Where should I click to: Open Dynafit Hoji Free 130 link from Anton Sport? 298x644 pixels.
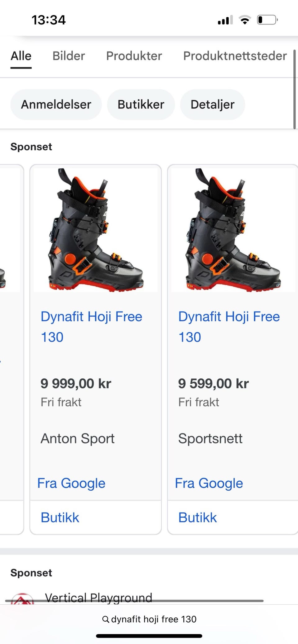click(x=92, y=327)
